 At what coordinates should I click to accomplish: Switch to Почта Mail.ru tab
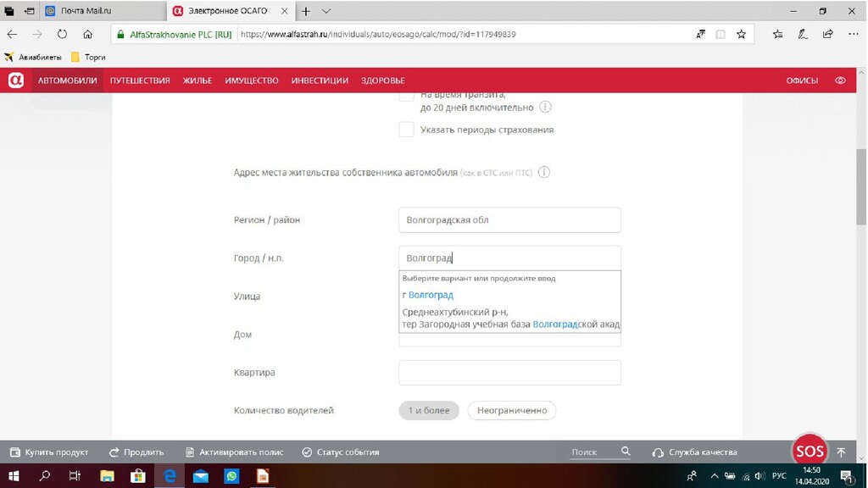tap(103, 11)
